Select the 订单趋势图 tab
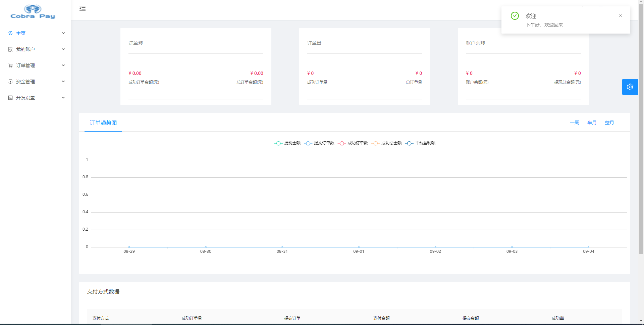The width and height of the screenshot is (644, 325). [103, 123]
